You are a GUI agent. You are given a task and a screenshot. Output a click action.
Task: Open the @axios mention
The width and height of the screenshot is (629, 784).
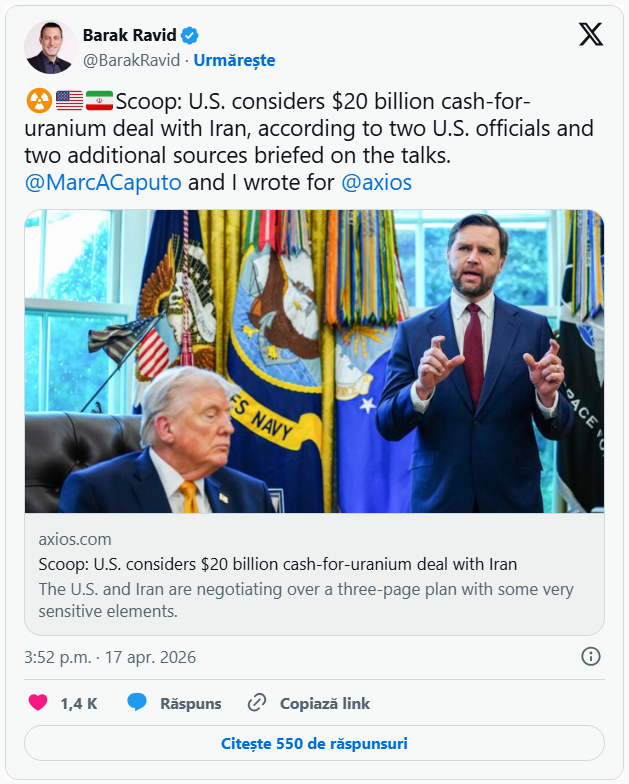pyautogui.click(x=376, y=182)
